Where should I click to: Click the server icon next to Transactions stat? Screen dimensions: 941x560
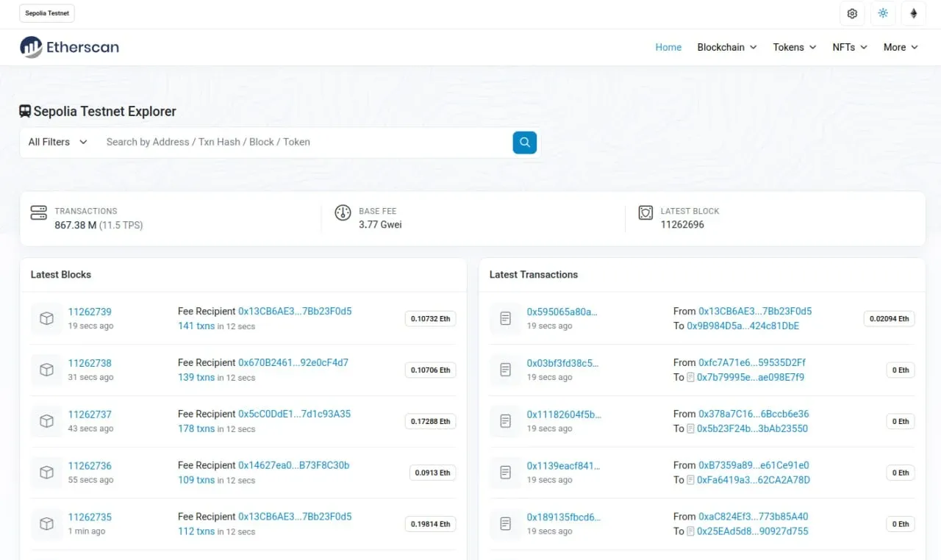(x=38, y=213)
